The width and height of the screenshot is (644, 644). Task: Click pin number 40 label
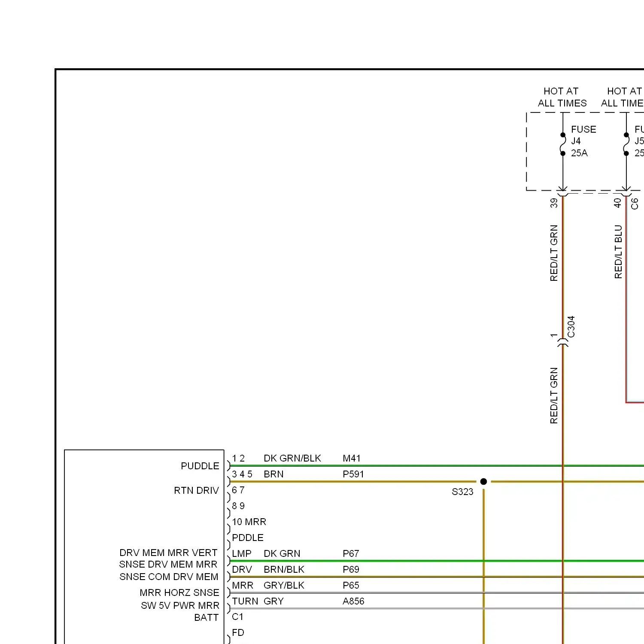click(617, 203)
